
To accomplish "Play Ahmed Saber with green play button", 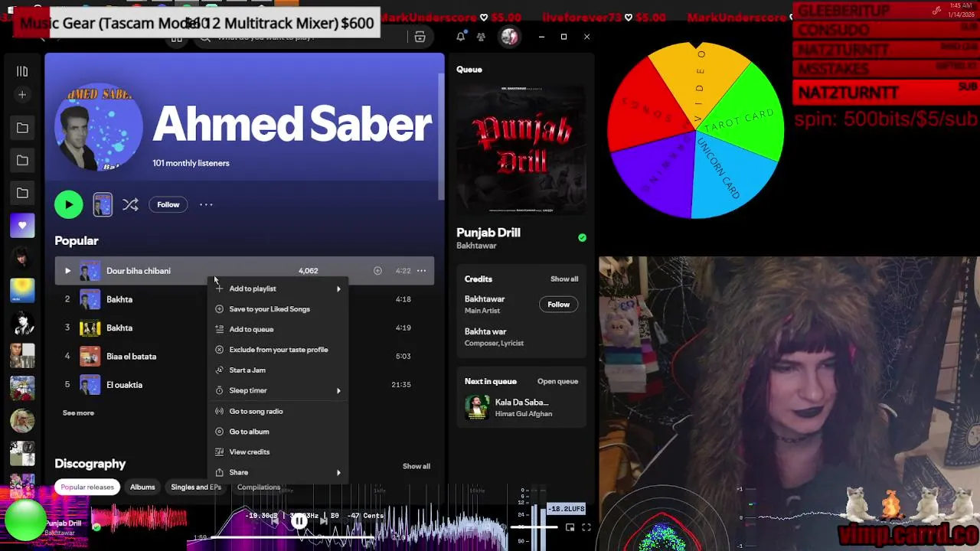I will click(69, 204).
